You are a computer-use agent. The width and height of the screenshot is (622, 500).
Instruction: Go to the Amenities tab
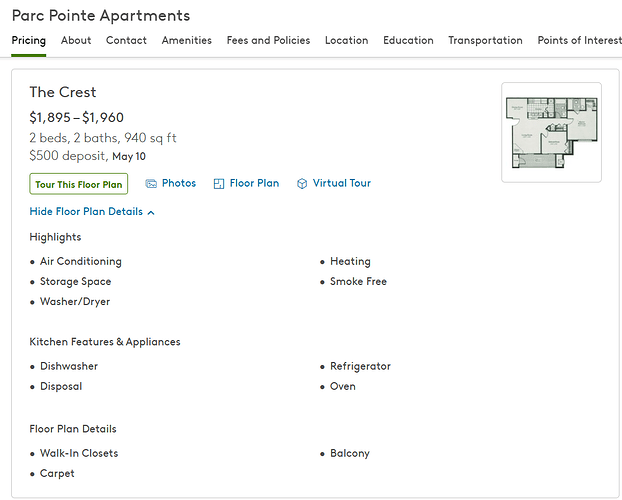tap(187, 41)
